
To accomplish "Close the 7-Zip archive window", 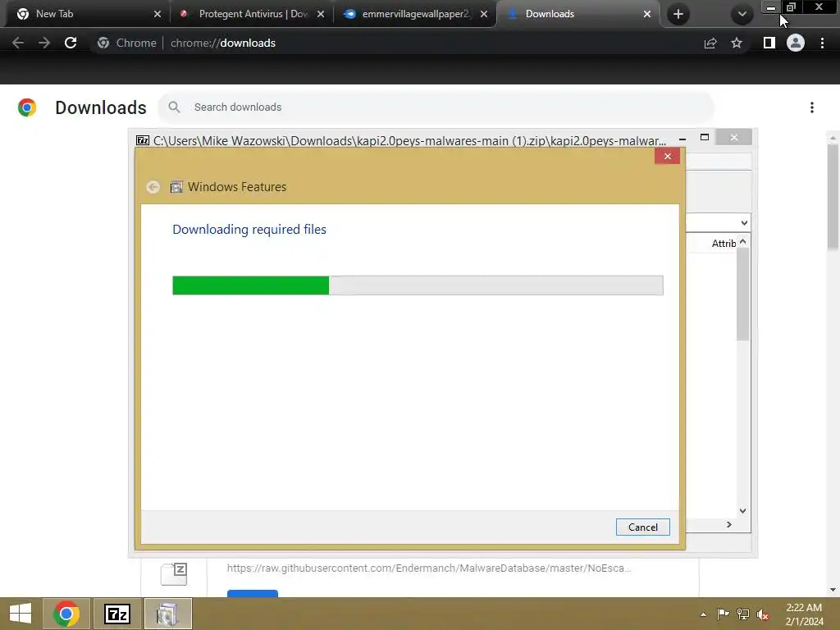I will [734, 138].
